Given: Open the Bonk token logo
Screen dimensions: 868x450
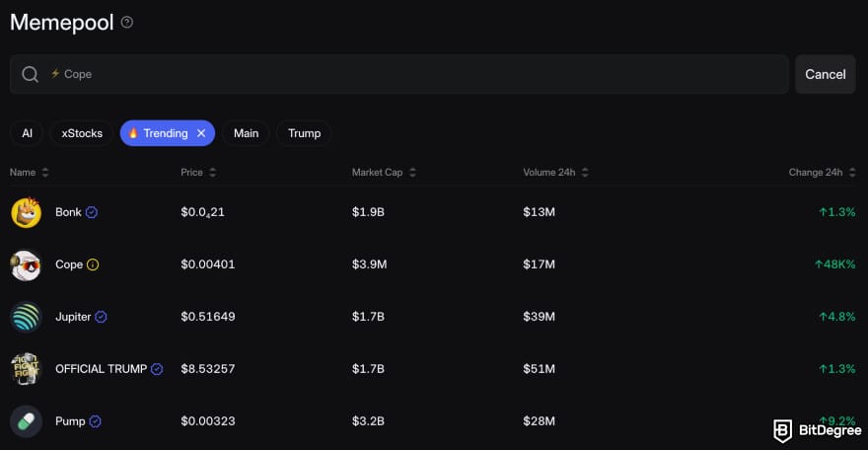Looking at the screenshot, I should click(x=26, y=212).
